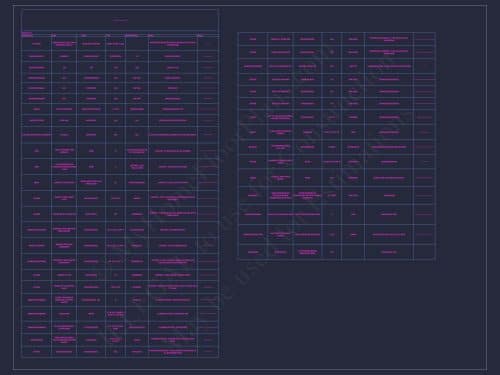Select the last column cell of left table's first row
Image resolution: width=500 pixels, height=375 pixels.
(x=208, y=44)
